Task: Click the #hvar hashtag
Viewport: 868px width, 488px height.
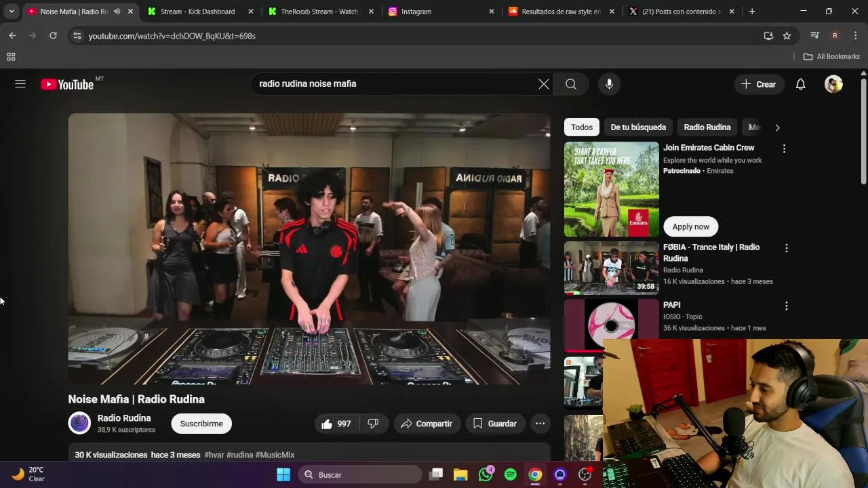Action: coord(214,455)
